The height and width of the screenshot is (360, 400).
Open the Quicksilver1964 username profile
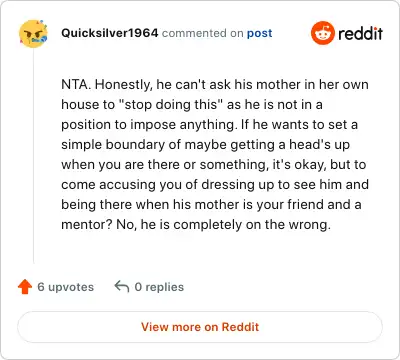pos(110,33)
